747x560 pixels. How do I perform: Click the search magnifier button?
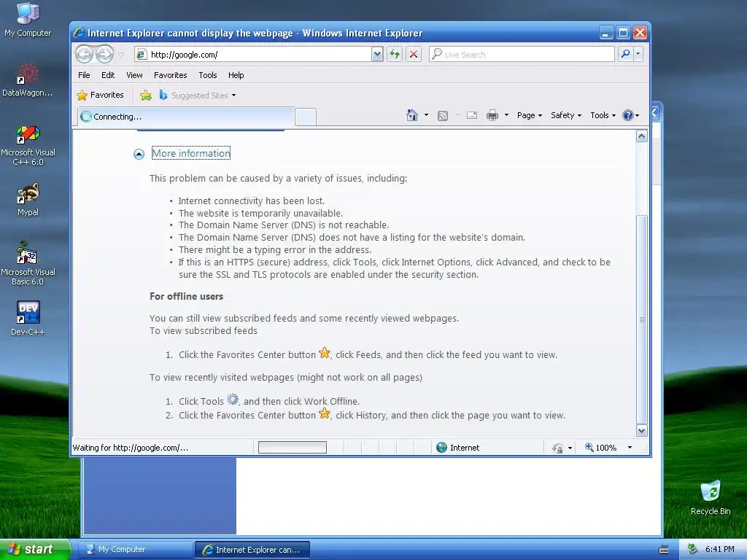(x=625, y=54)
